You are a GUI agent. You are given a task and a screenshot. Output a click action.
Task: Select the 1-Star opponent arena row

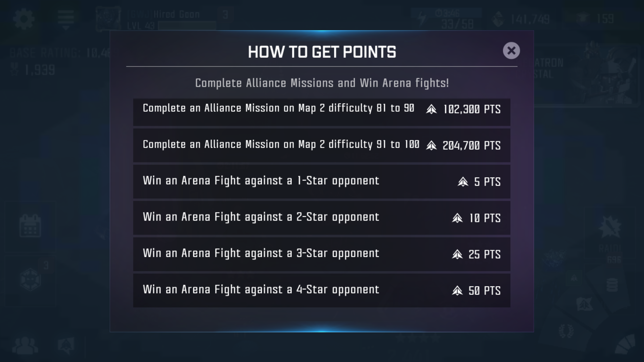click(x=322, y=182)
